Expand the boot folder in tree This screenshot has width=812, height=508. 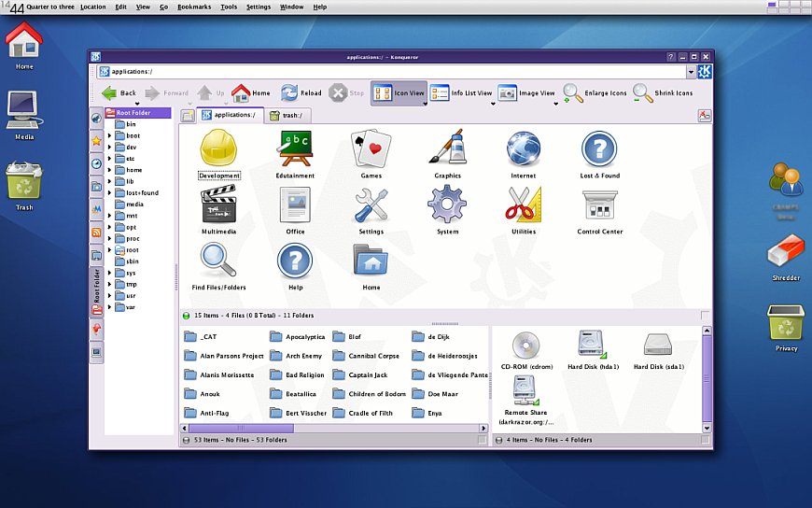point(109,135)
